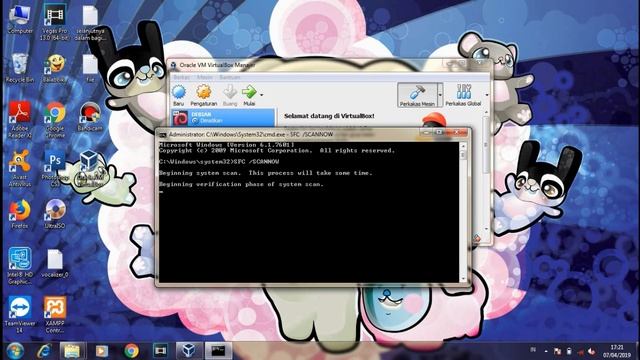640x360 pixels.
Task: Open File Explorer taskbar button
Action: [72, 351]
